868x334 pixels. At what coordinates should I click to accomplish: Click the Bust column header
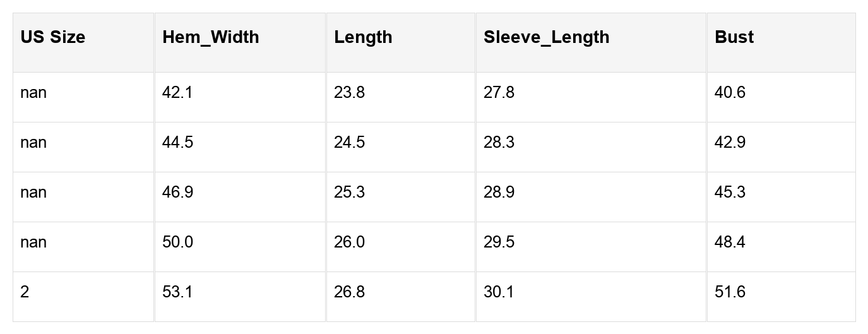coord(734,37)
